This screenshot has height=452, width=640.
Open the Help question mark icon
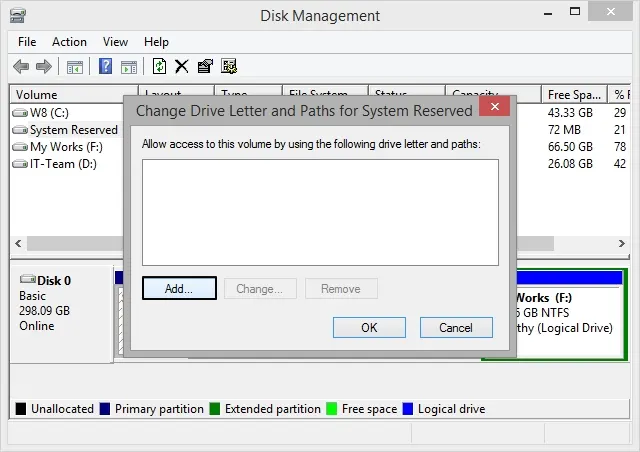coord(105,66)
